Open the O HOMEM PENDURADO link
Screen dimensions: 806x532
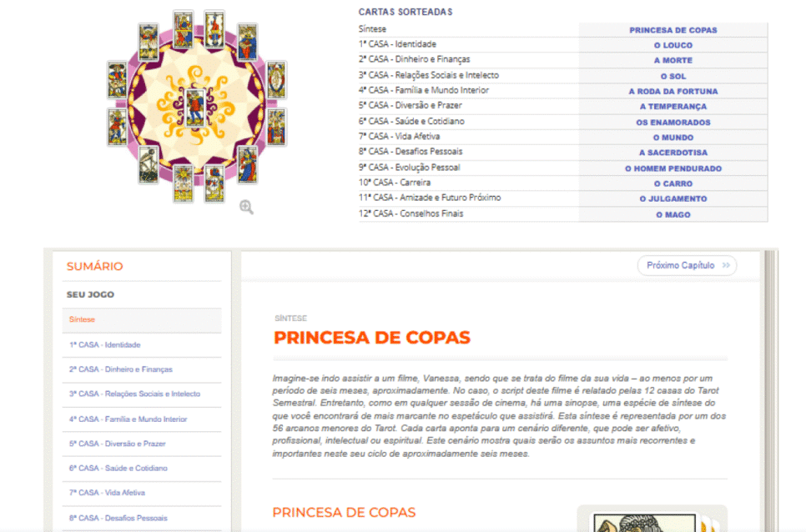(673, 168)
